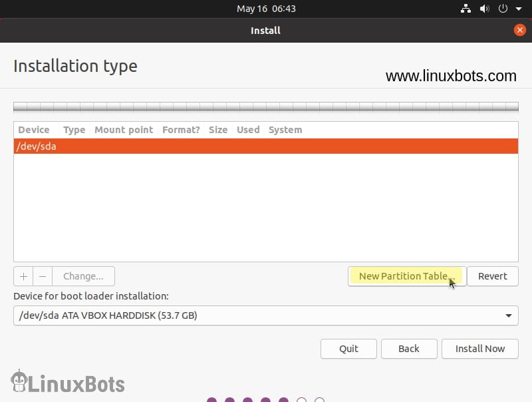
Task: Open the calendar via the May 16 clock
Action: [266, 9]
